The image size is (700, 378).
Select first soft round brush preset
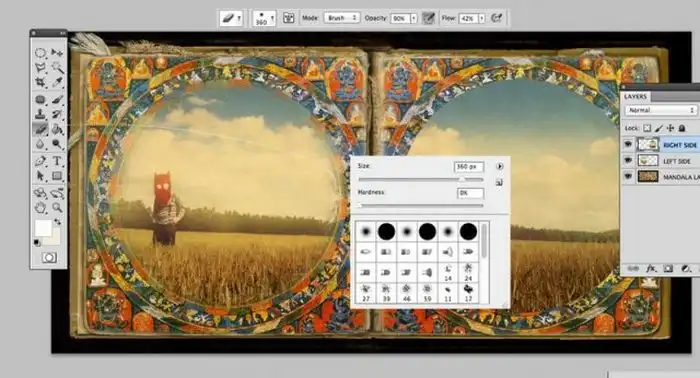click(x=366, y=232)
